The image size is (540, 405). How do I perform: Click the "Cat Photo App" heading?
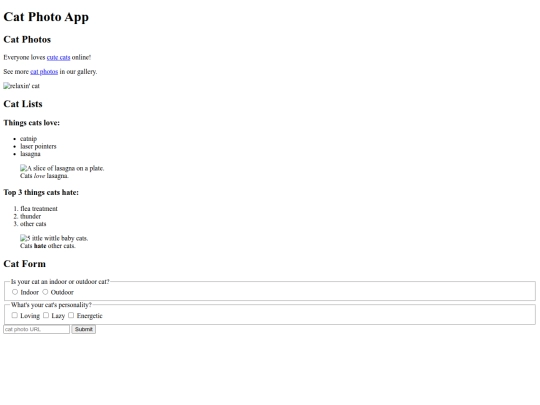pos(46,17)
